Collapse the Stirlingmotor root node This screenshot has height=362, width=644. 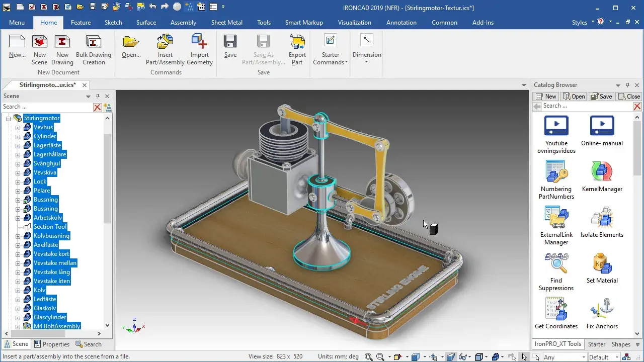point(8,118)
